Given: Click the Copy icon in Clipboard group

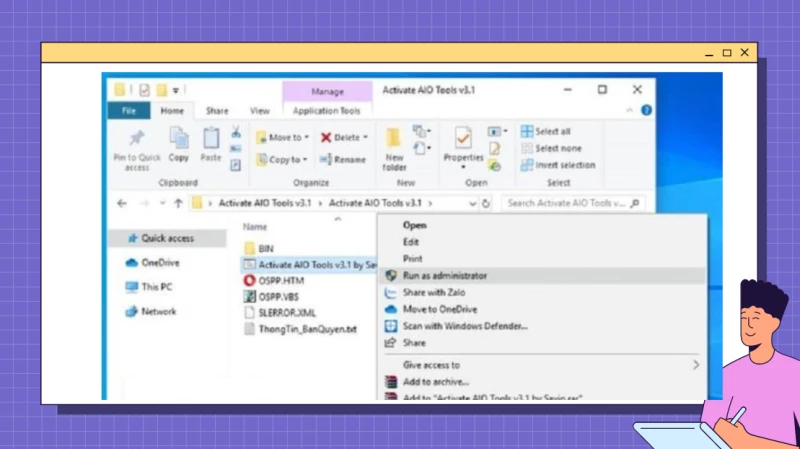Looking at the screenshot, I should (179, 139).
